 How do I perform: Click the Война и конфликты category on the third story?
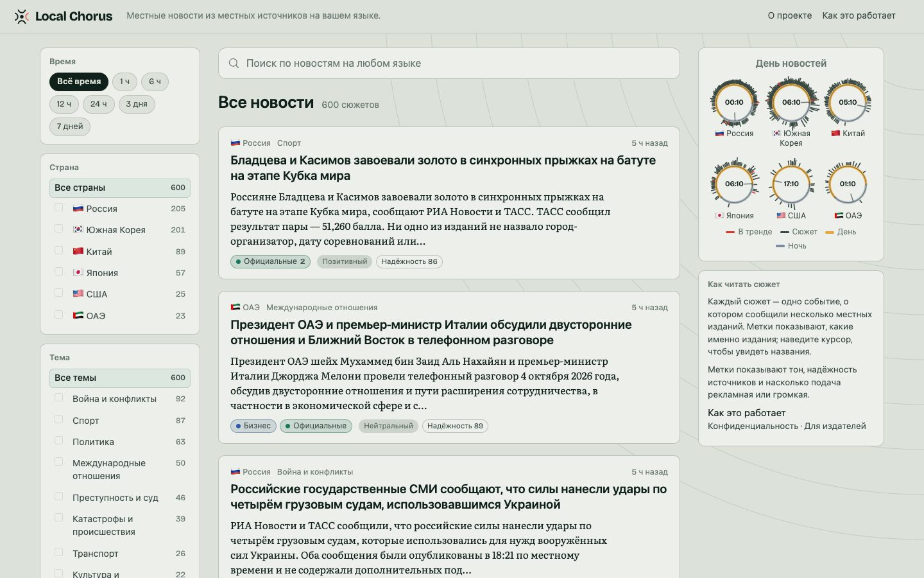[x=315, y=472]
